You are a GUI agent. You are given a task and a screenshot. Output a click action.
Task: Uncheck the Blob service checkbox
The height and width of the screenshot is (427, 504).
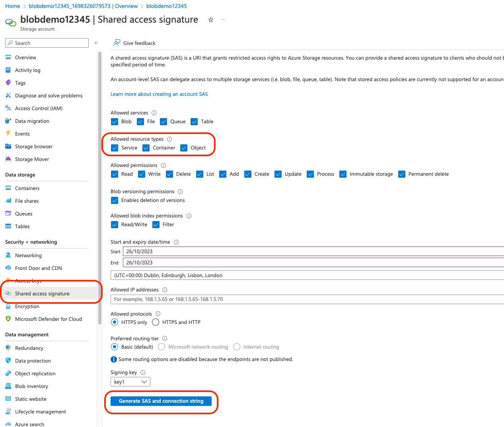[x=115, y=122]
